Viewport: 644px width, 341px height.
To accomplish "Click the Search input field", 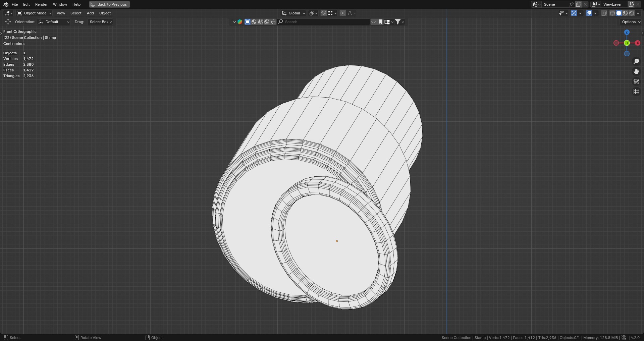I will pos(324,22).
